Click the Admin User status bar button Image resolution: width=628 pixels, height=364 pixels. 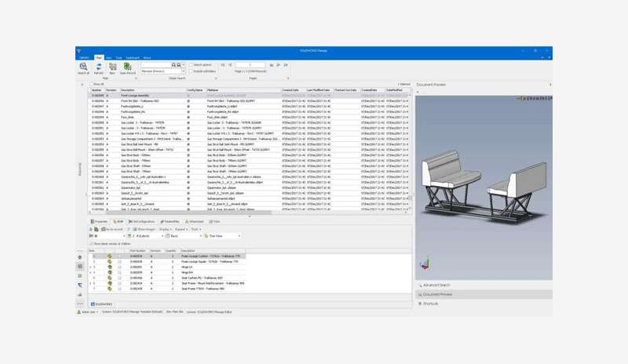(x=88, y=311)
